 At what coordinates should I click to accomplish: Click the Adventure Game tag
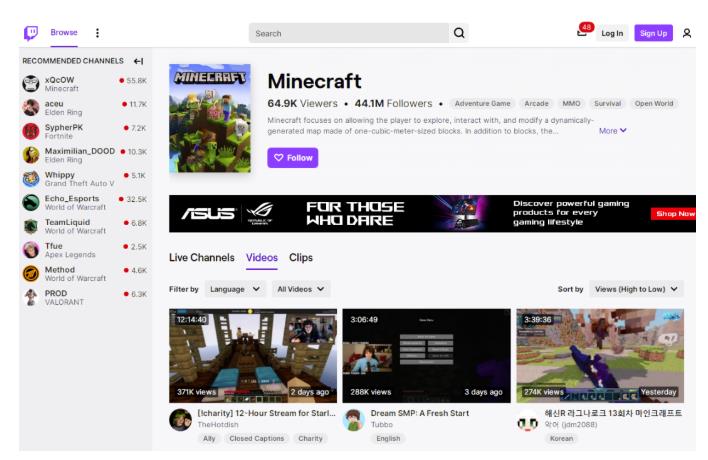(482, 103)
